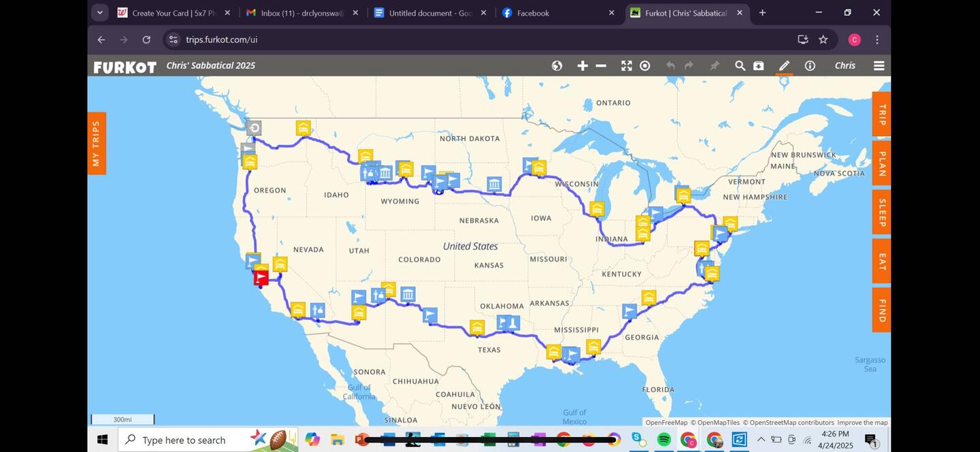Bookmark this page with the star
This screenshot has width=980, height=452.
point(823,39)
